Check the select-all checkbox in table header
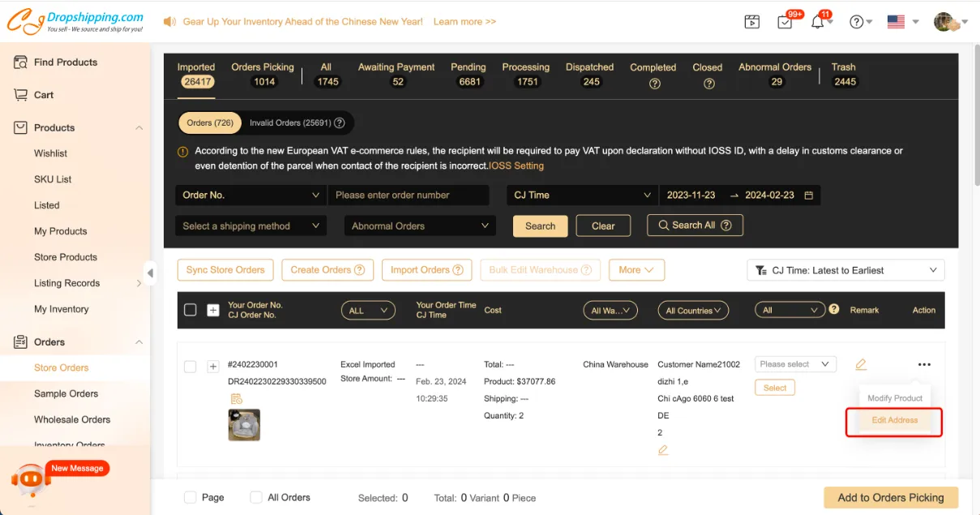Viewport: 980px width, 515px height. pyautogui.click(x=190, y=310)
